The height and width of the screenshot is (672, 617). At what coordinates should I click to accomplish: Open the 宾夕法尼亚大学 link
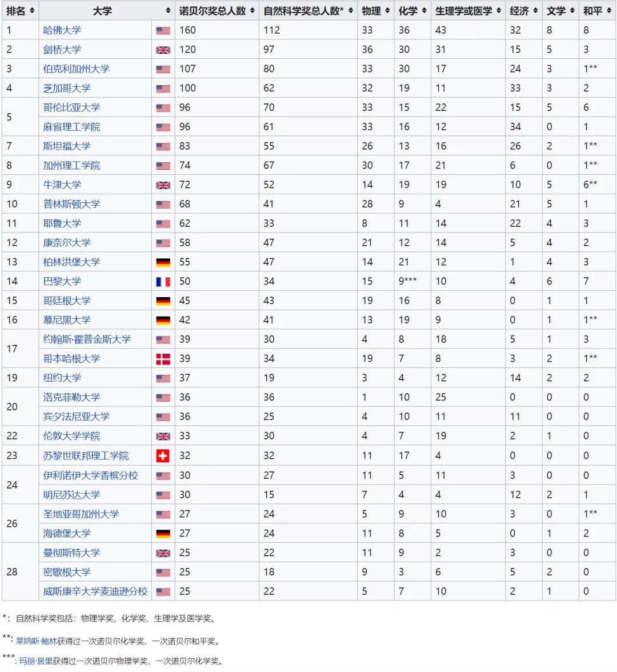pos(77,417)
